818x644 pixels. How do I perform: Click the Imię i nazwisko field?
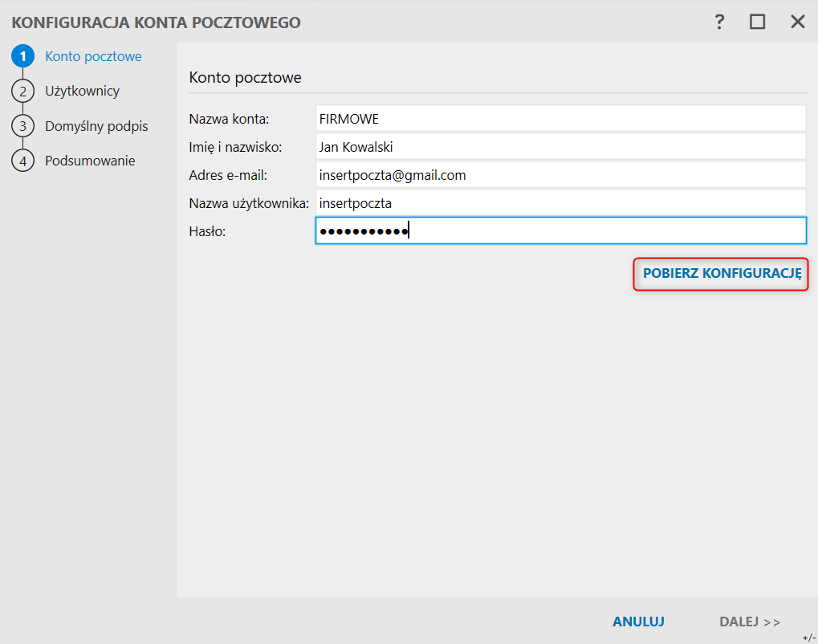(560, 147)
